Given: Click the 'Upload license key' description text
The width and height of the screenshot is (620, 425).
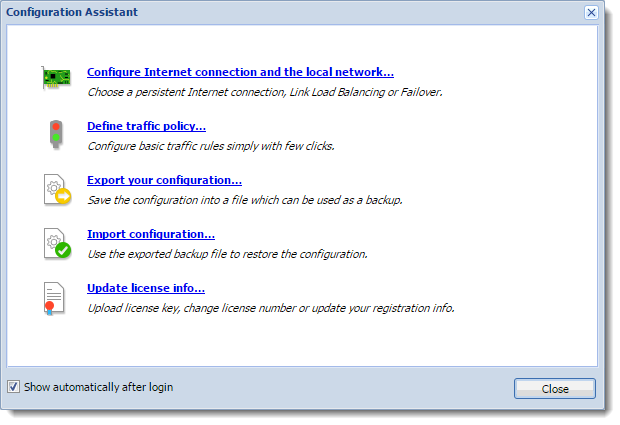Looking at the screenshot, I should (x=271, y=308).
